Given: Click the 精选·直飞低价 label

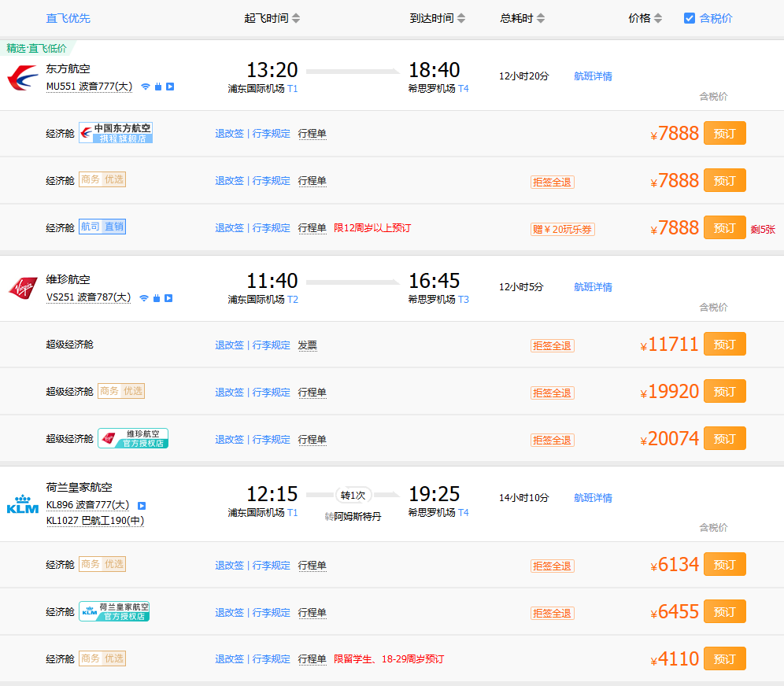Looking at the screenshot, I should 36,48.
